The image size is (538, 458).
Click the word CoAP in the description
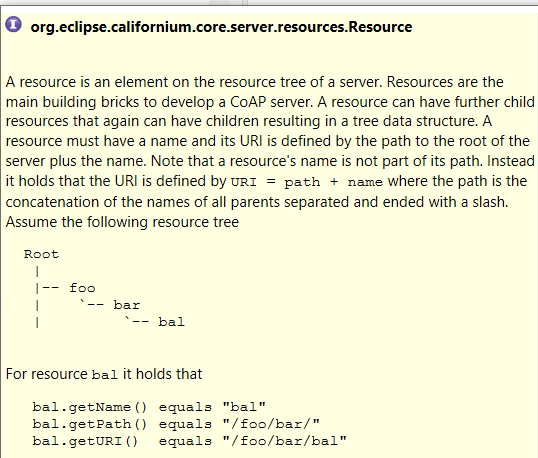(x=248, y=102)
